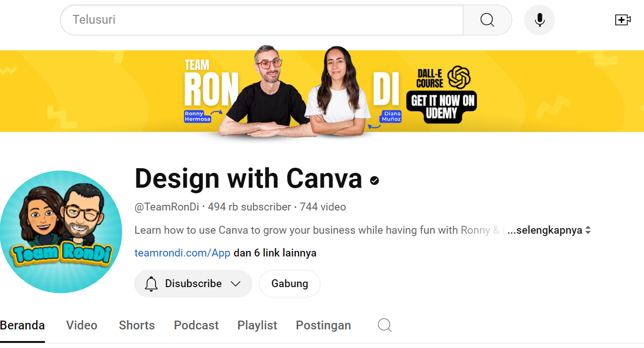Show 'dan 6 link lainnya' links

coord(275,253)
